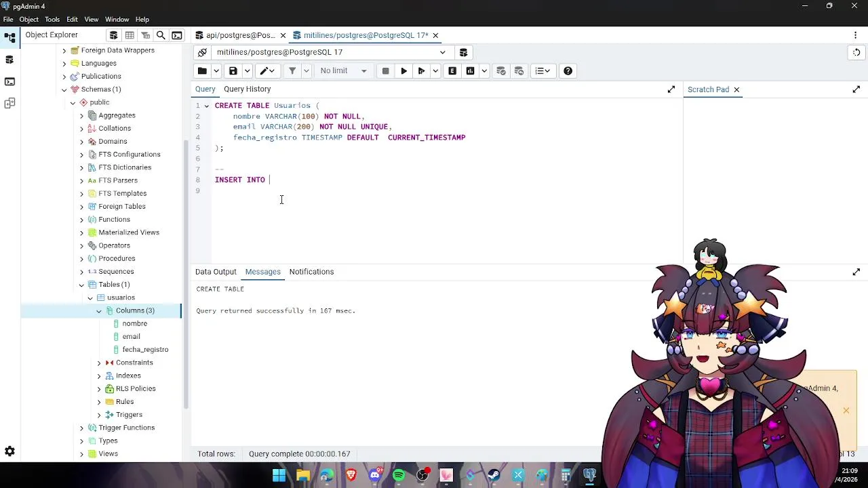The width and height of the screenshot is (868, 488).
Task: Click new query tool database icon beside connection
Action: [463, 52]
